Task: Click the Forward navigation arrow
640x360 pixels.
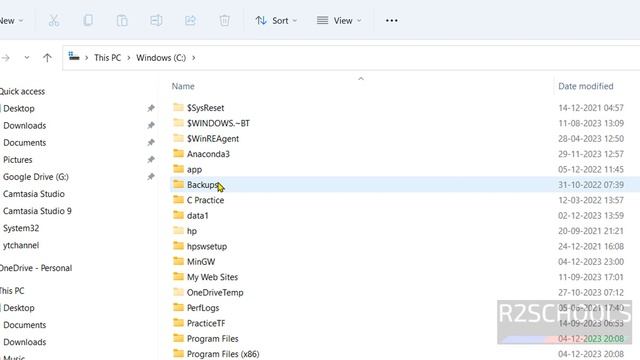Action: coord(6,58)
